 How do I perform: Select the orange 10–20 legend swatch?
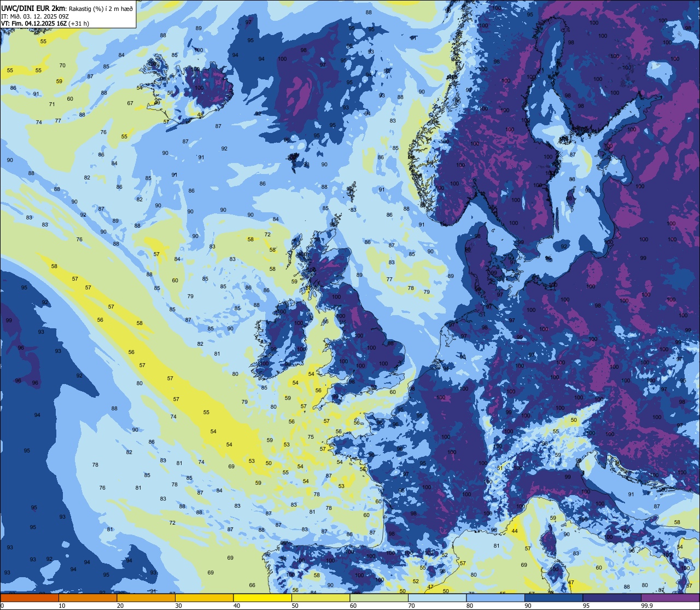pos(87,598)
